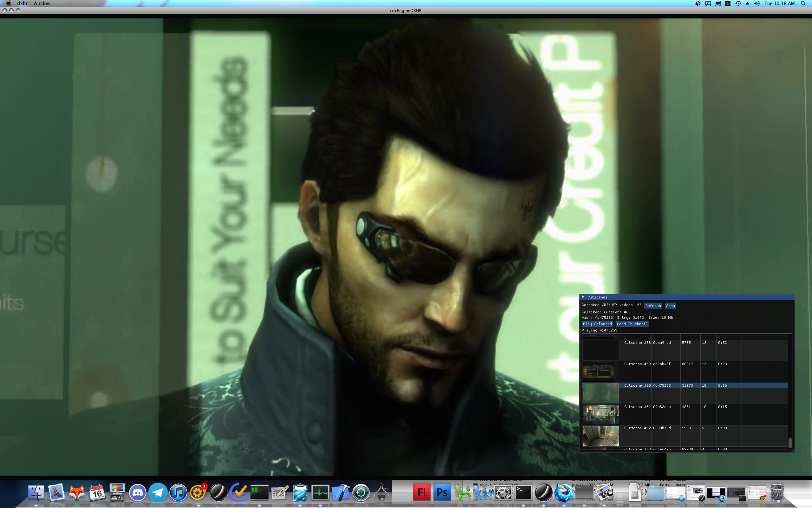
Task: Open the Window menu
Action: tap(42, 3)
